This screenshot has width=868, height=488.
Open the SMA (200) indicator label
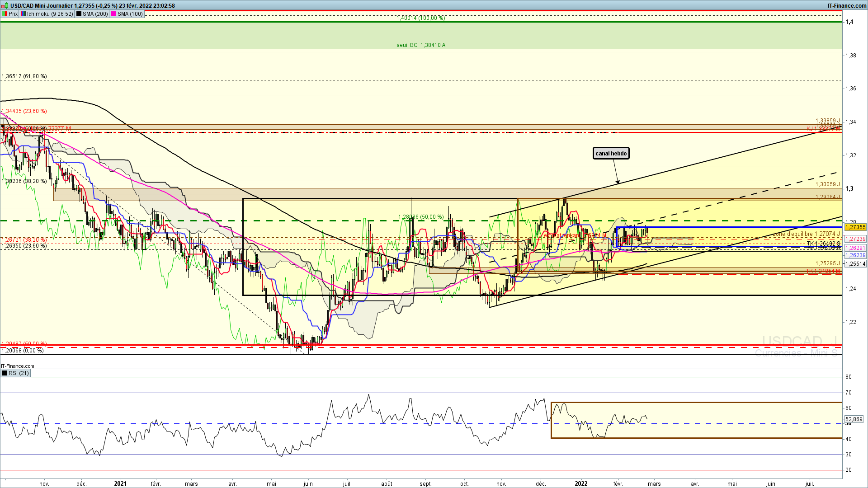(95, 14)
